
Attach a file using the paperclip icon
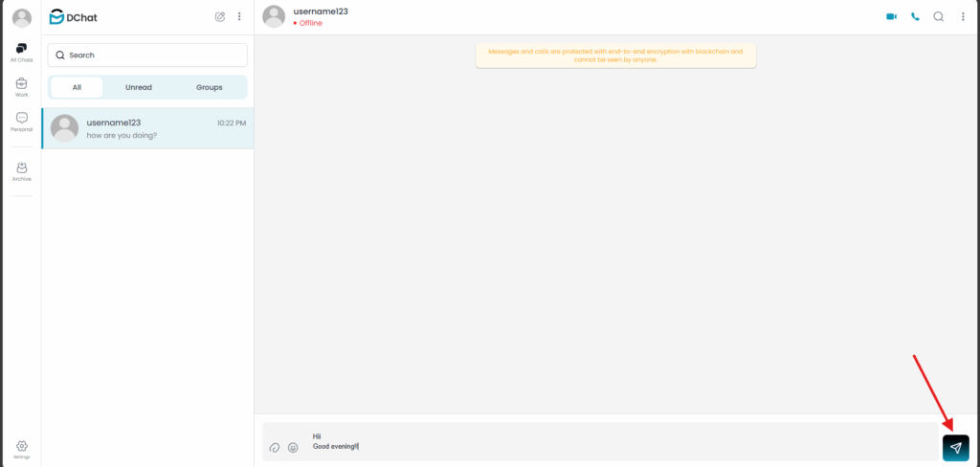tap(274, 448)
